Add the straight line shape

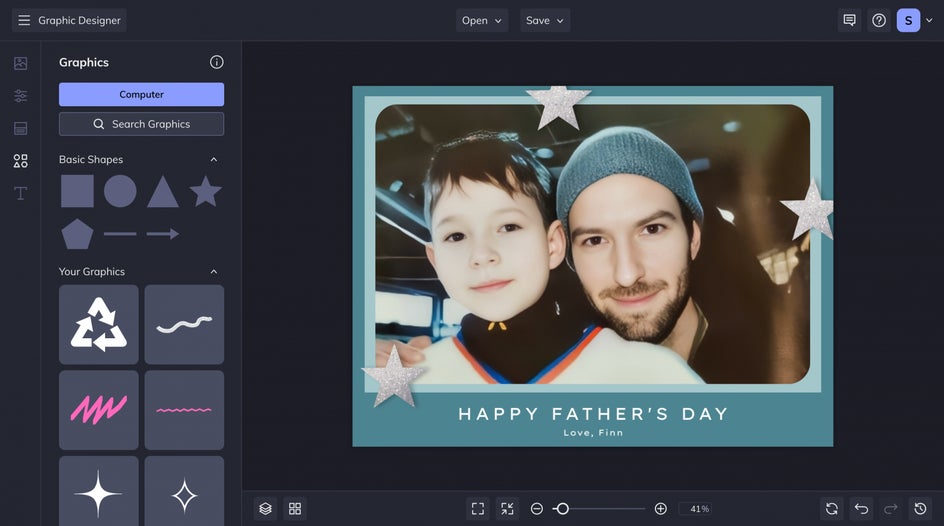tap(120, 234)
